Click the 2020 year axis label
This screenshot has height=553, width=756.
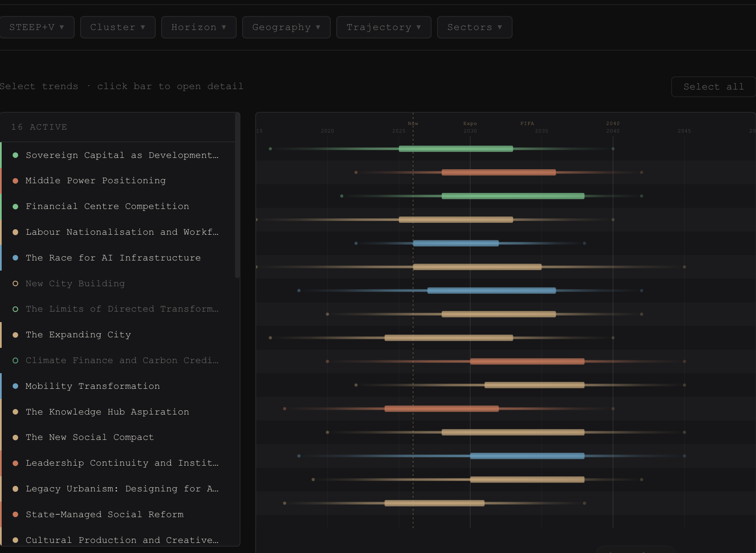point(327,131)
